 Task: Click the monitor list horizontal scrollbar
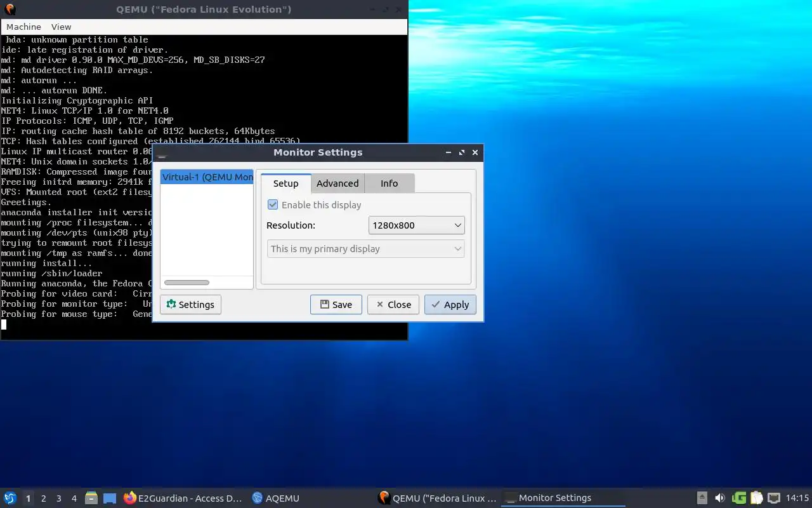coord(187,283)
